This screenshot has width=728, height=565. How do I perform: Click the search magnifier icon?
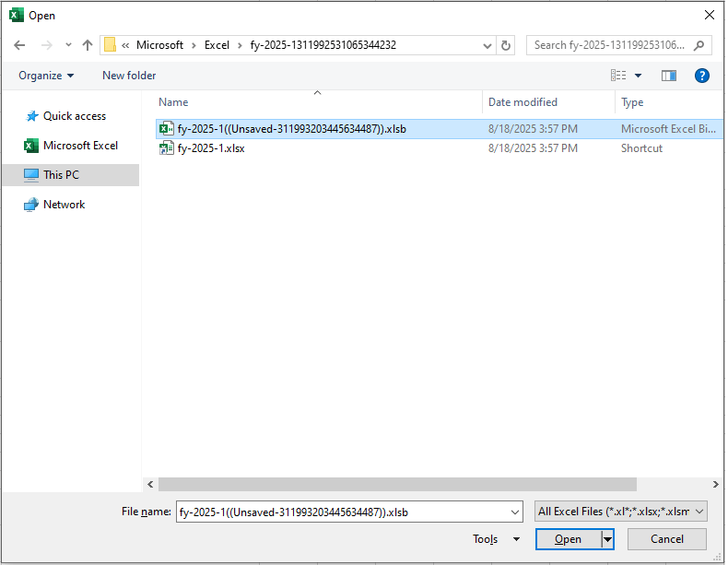(699, 45)
